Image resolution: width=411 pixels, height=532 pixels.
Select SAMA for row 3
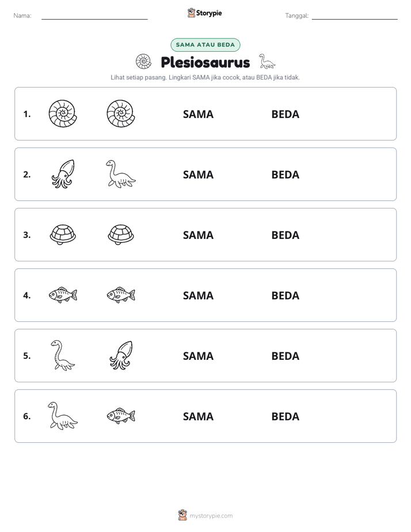199,235
